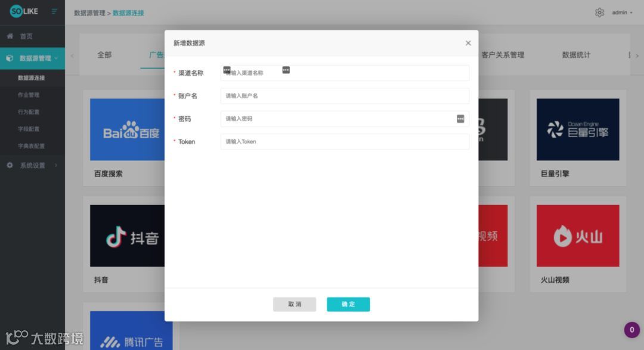Open the admin user dropdown
The width and height of the screenshot is (644, 350).
point(622,13)
